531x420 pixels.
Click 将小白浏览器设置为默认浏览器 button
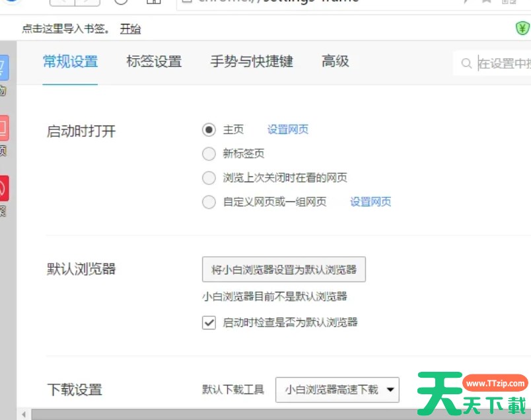pyautogui.click(x=283, y=269)
